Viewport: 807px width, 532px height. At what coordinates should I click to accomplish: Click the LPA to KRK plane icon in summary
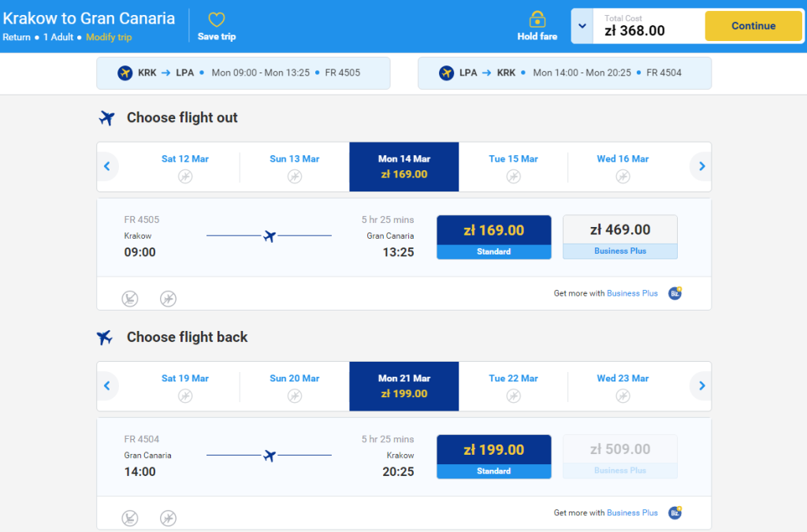pos(446,73)
